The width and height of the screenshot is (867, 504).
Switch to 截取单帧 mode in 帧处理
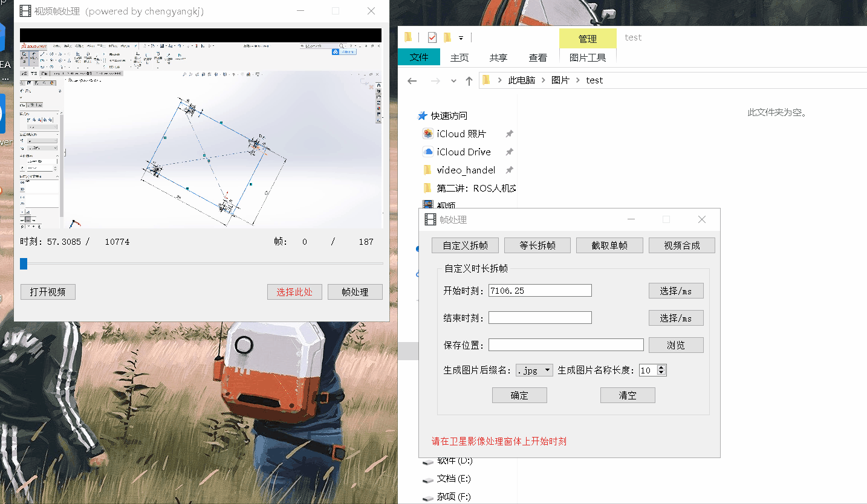[x=609, y=245]
